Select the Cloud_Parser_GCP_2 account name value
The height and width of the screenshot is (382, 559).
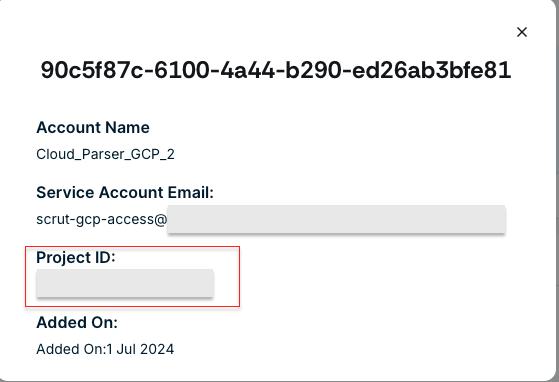tap(105, 154)
